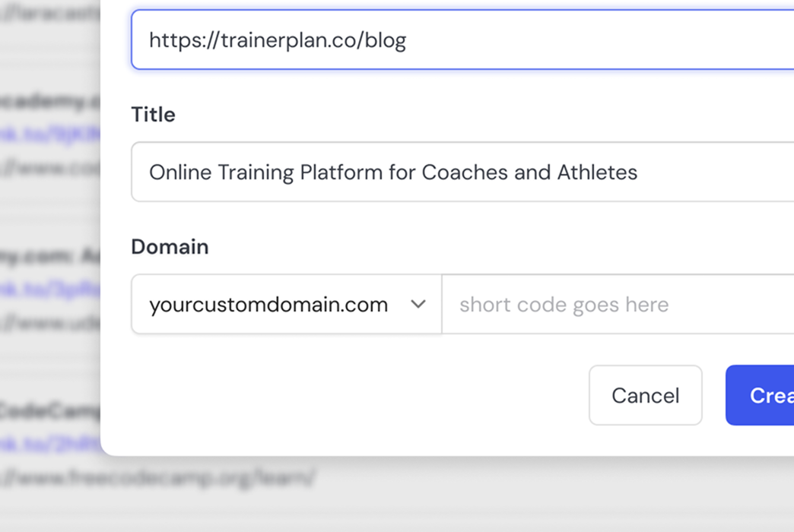The height and width of the screenshot is (532, 794).
Task: Click the Title section label
Action: tap(153, 114)
